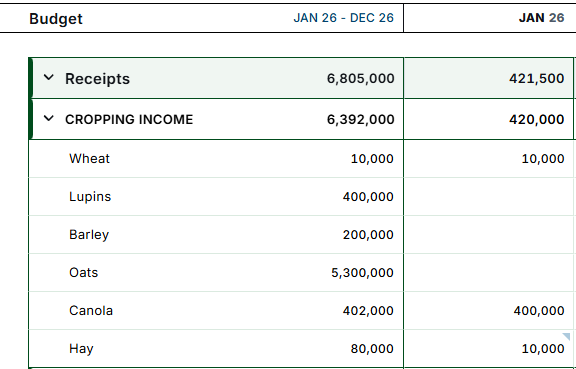Image resolution: width=576 pixels, height=369 pixels.
Task: Select Hay total 80,000
Action: click(372, 348)
